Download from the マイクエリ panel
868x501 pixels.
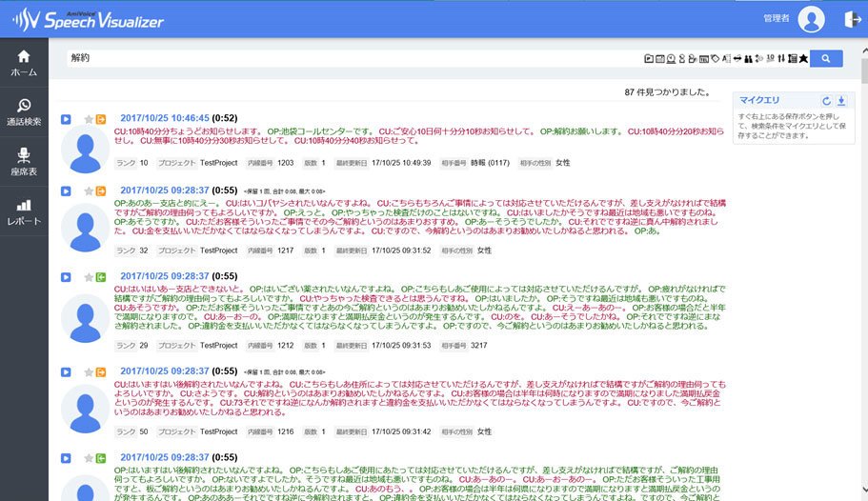(841, 101)
